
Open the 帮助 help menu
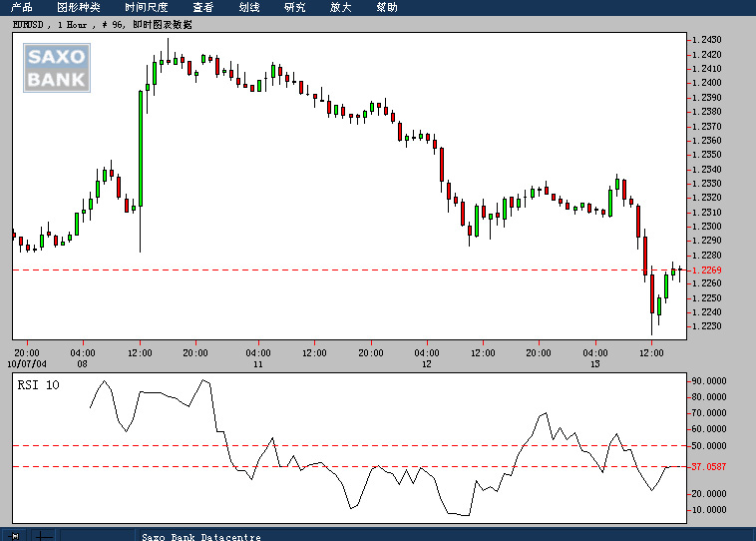387,7
